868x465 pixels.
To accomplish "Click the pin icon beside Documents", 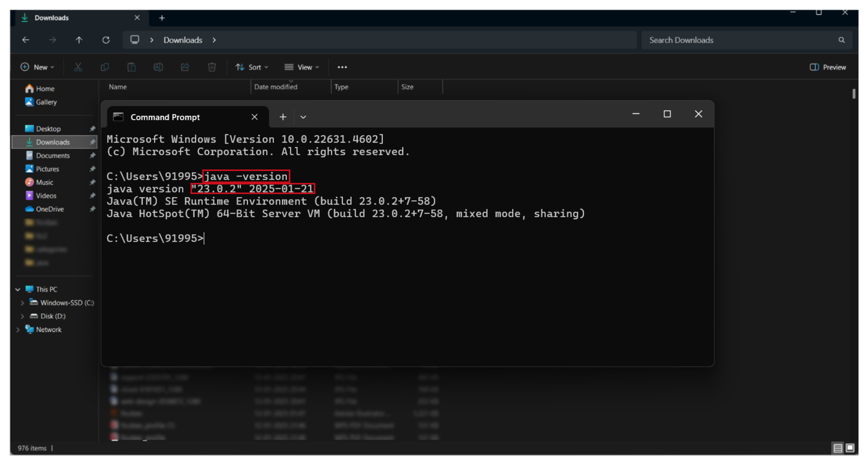I will 92,155.
